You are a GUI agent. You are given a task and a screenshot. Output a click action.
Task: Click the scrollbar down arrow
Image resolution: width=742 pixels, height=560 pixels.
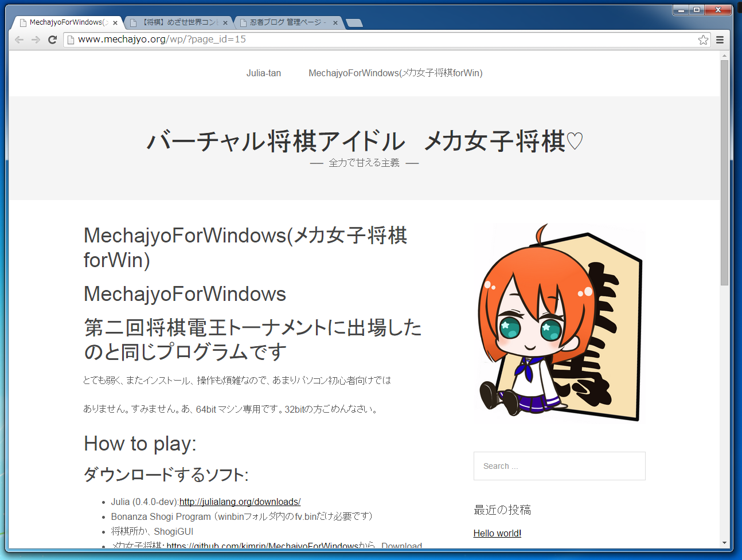725,543
